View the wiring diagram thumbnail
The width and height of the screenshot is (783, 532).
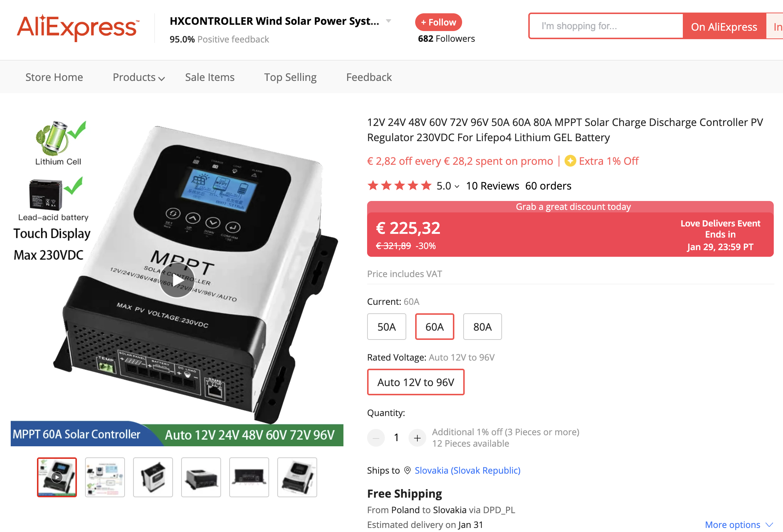coord(105,477)
